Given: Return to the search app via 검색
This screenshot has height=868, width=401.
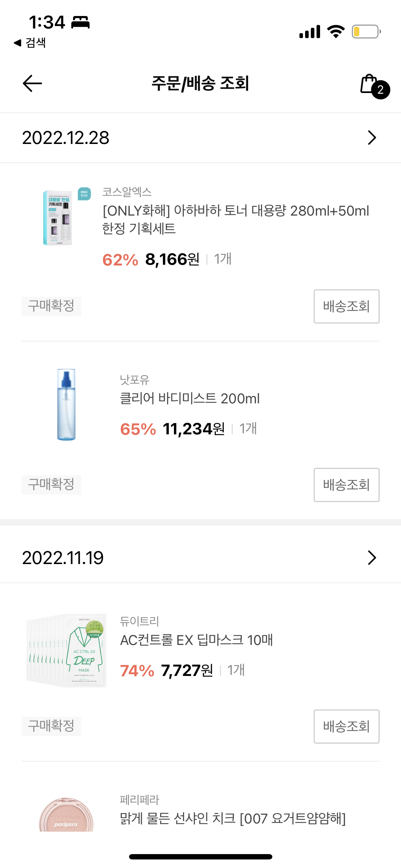Looking at the screenshot, I should tap(30, 43).
